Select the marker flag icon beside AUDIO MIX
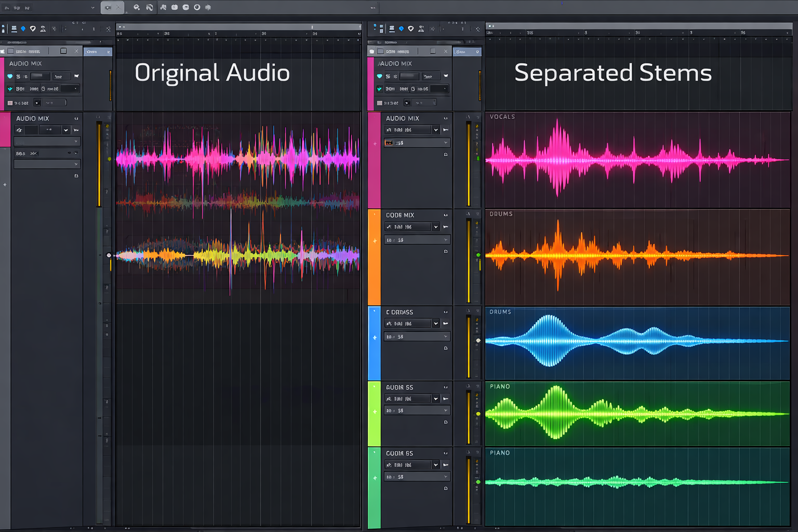The width and height of the screenshot is (798, 532). point(77,76)
